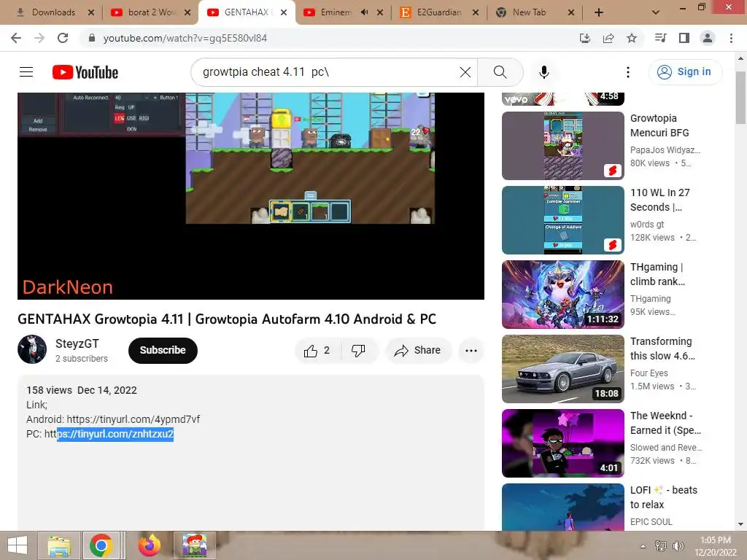Open a new browser tab
The width and height of the screenshot is (747, 560).
point(599,12)
